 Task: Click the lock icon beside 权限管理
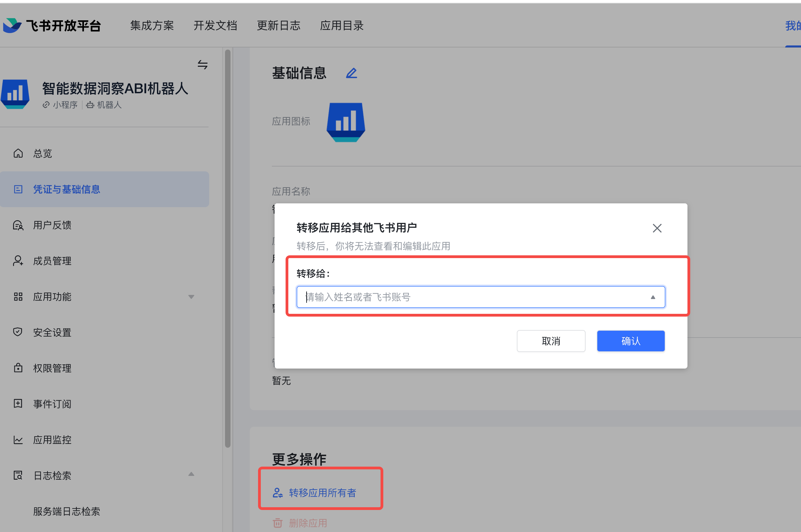[x=18, y=368]
